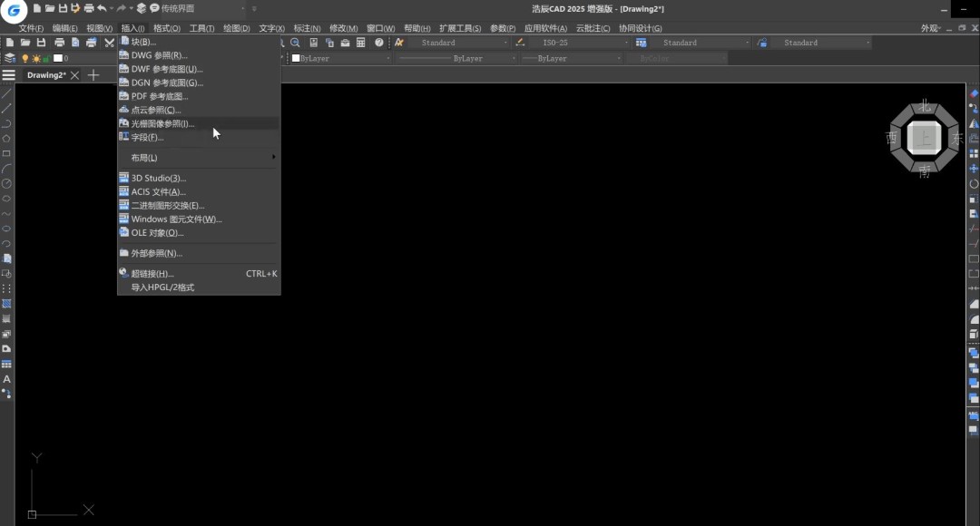Select the Rectangle draw tool
The height and width of the screenshot is (526, 980).
pos(6,153)
